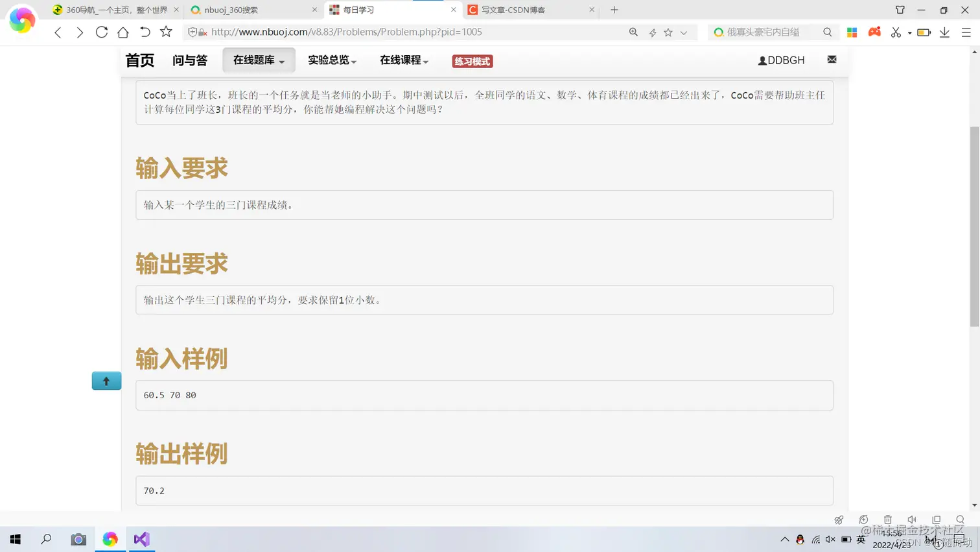Image resolution: width=980 pixels, height=552 pixels.
Task: Click the scissors screenshot tool
Action: pos(896,32)
